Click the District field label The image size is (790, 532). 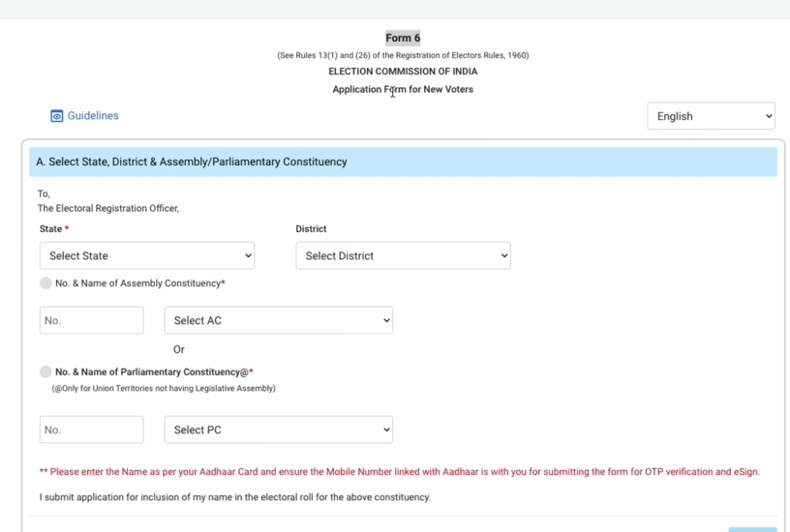tap(311, 229)
